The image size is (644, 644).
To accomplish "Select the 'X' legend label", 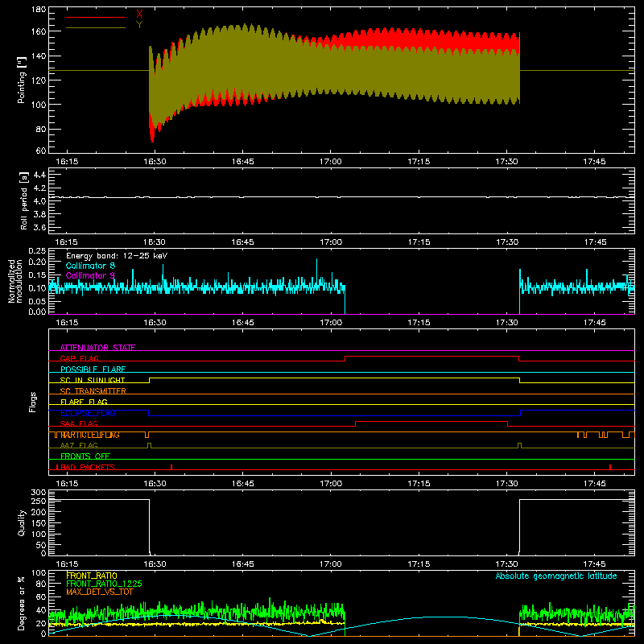I will click(x=139, y=14).
